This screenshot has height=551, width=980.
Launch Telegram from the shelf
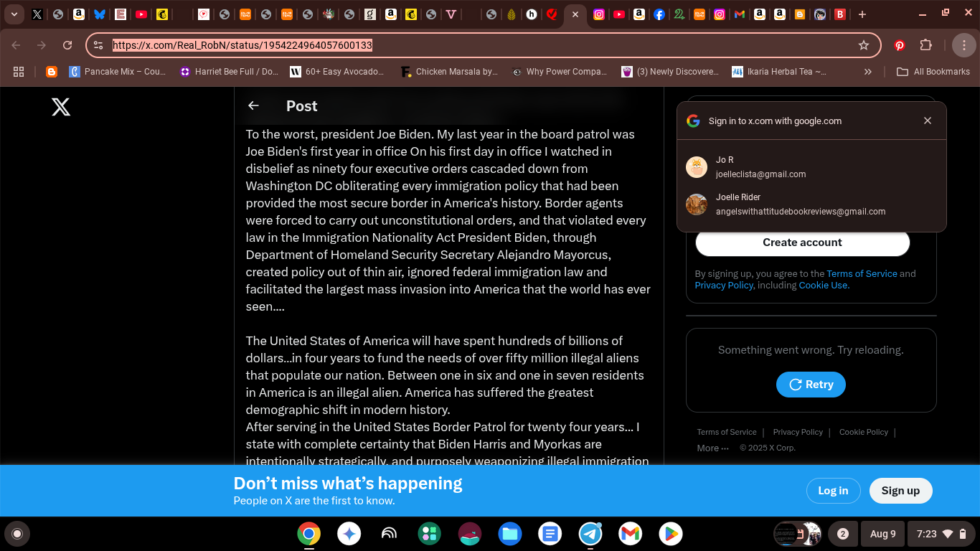(590, 534)
